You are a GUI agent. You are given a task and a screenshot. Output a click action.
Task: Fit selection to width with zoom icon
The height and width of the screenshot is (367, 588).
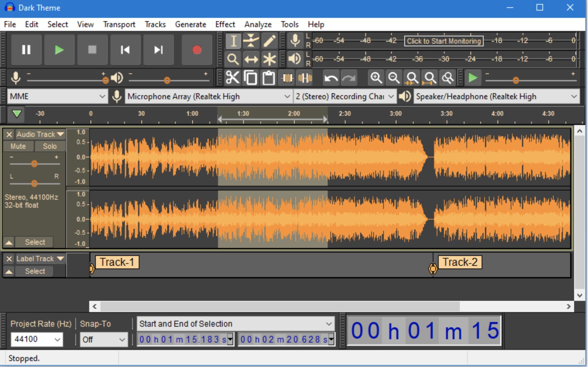(x=412, y=78)
